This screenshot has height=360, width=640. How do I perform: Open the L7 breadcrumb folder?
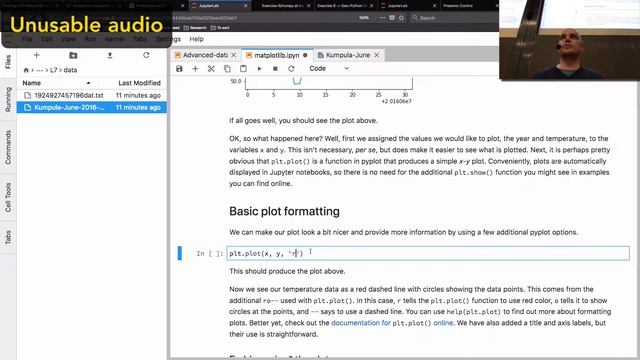pos(53,70)
